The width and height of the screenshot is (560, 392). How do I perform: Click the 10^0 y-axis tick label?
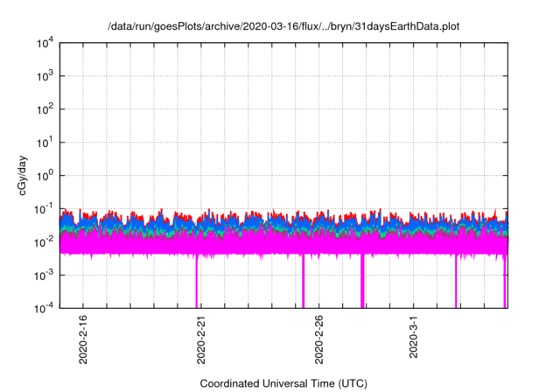tap(45, 176)
